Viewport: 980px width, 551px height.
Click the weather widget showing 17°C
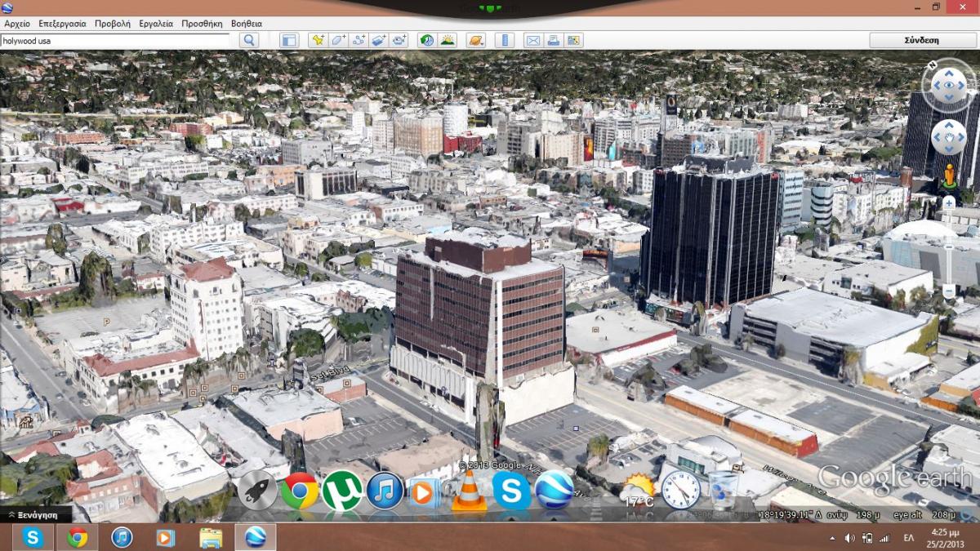coord(638,491)
